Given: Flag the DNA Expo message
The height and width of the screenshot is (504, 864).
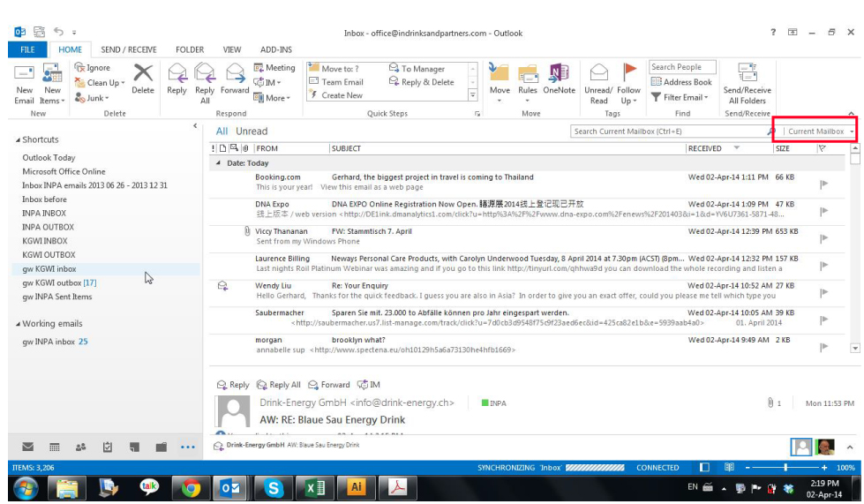Looking at the screenshot, I should [x=823, y=211].
